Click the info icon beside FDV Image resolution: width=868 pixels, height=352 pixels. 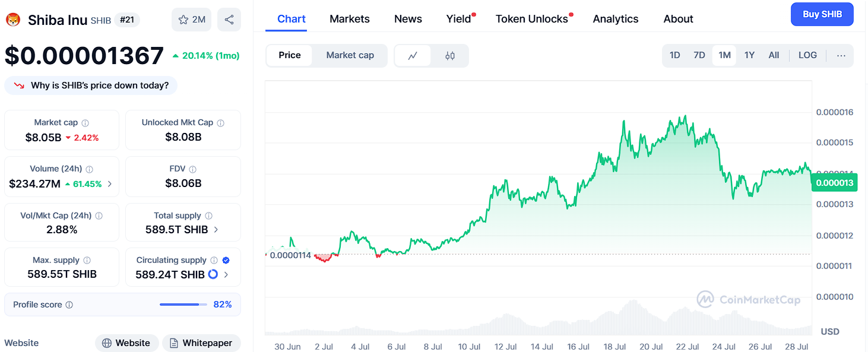(192, 169)
